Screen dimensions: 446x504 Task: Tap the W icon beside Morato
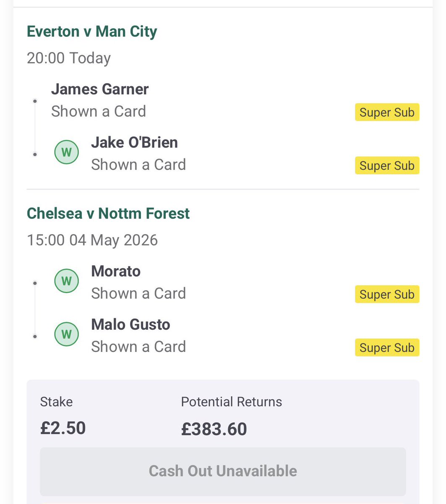(67, 281)
